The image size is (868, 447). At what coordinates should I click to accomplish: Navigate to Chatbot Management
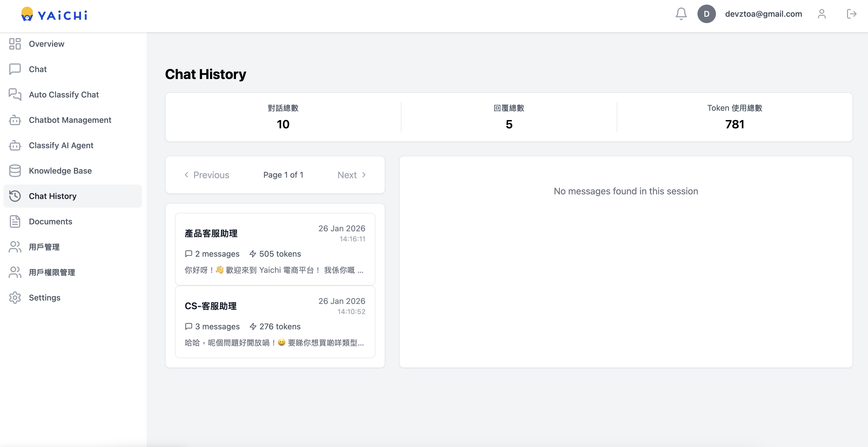72,120
